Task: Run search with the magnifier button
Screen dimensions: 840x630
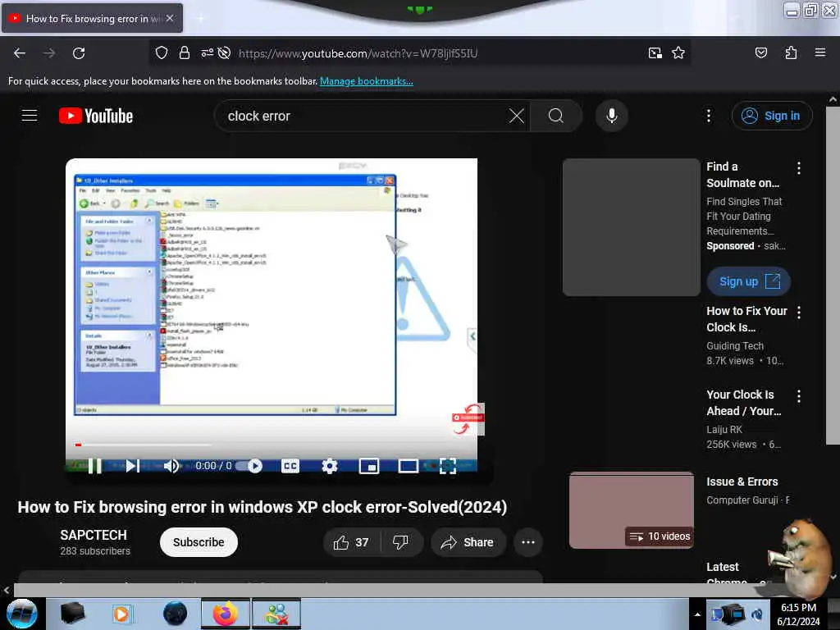Action: point(555,116)
